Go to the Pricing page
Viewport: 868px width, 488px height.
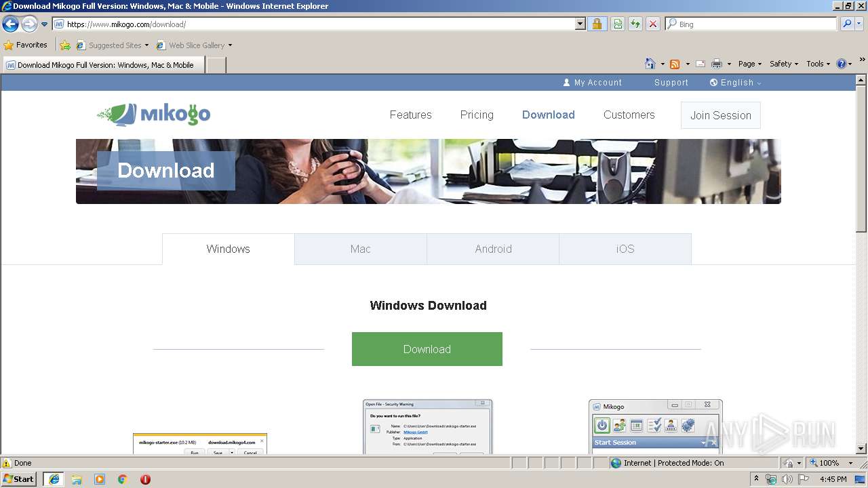point(477,115)
